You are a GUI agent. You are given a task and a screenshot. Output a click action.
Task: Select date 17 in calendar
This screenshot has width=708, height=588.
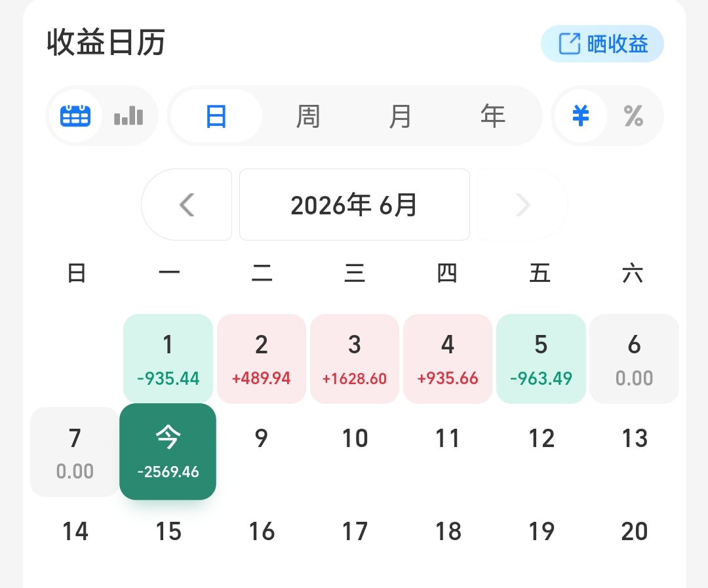click(x=355, y=532)
